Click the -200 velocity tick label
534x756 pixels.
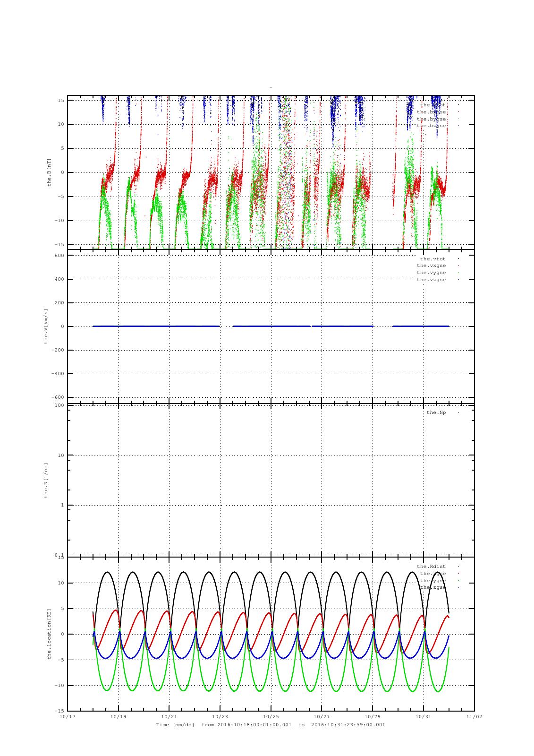pyautogui.click(x=58, y=350)
